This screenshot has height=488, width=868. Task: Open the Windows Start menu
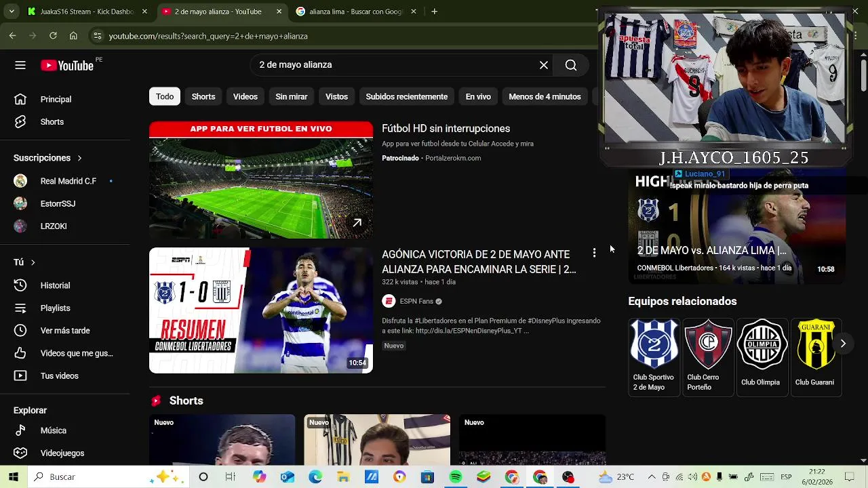(x=13, y=477)
